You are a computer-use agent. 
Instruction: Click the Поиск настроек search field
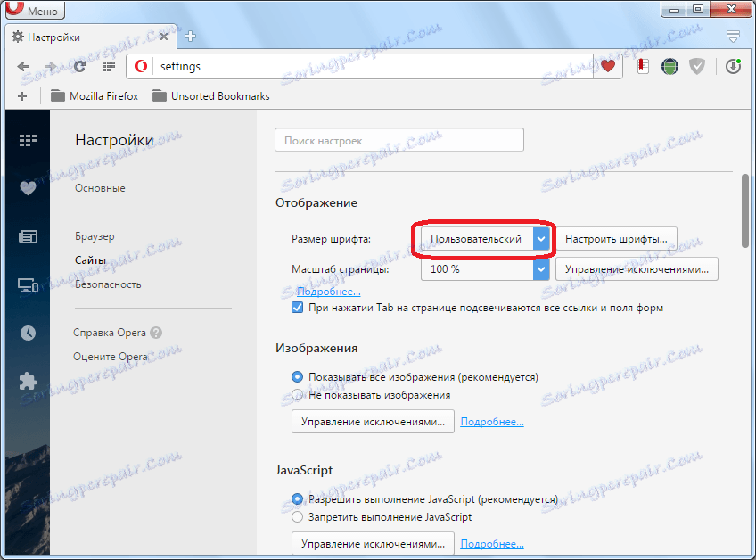click(399, 140)
